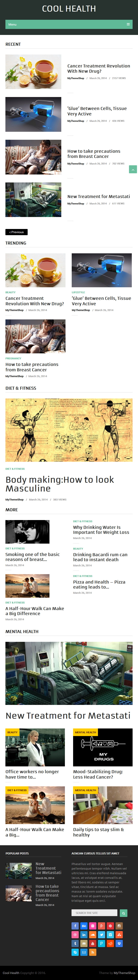The image size is (138, 980).
Task: Expand the green Menu navigation bar
Action: coord(69,24)
